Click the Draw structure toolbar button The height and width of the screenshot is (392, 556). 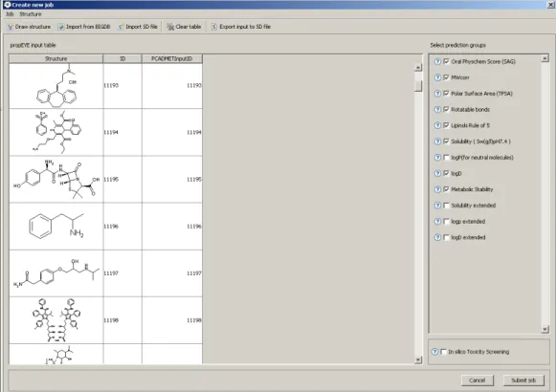[29, 27]
